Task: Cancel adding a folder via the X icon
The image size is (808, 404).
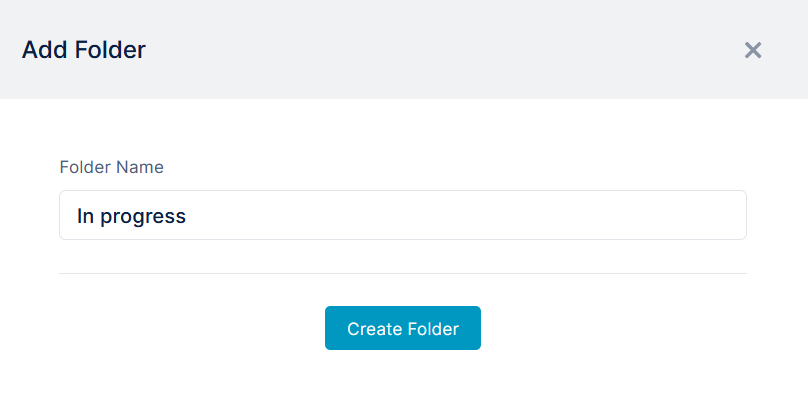Action: click(x=753, y=50)
